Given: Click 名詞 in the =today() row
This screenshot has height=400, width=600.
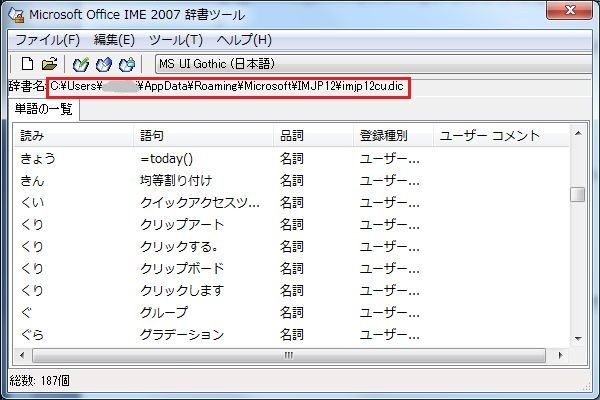Looking at the screenshot, I should point(292,158).
